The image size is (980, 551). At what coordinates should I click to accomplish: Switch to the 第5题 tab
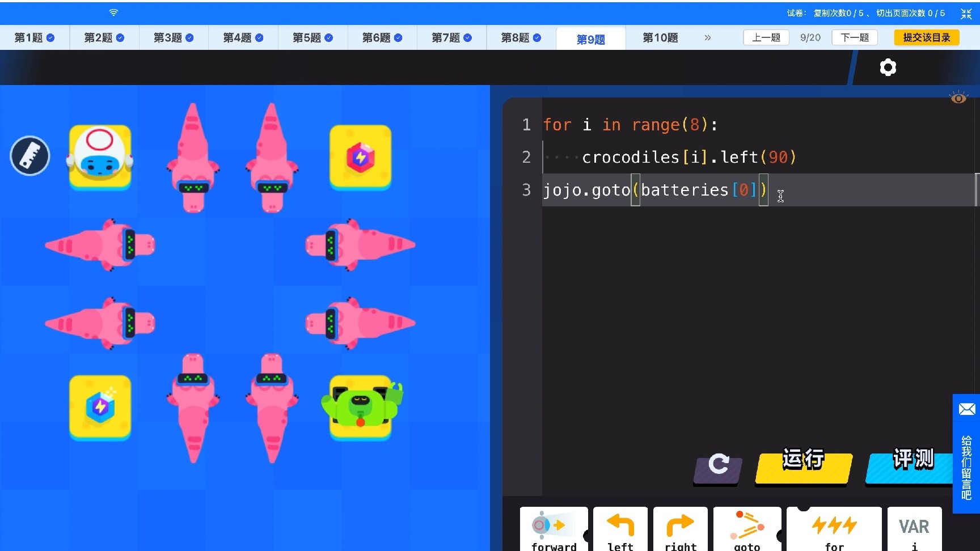pos(312,37)
